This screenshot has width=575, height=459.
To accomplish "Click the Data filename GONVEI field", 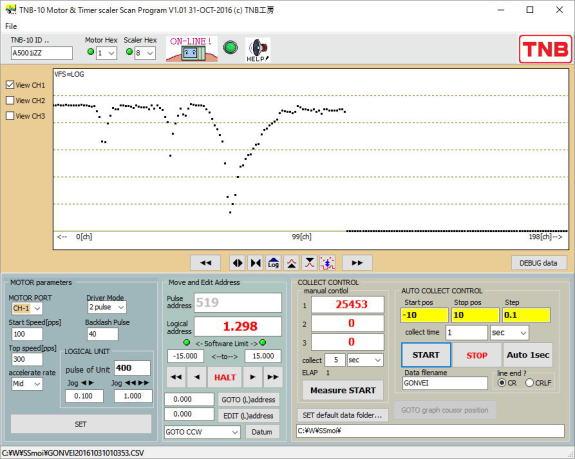I will [x=445, y=383].
